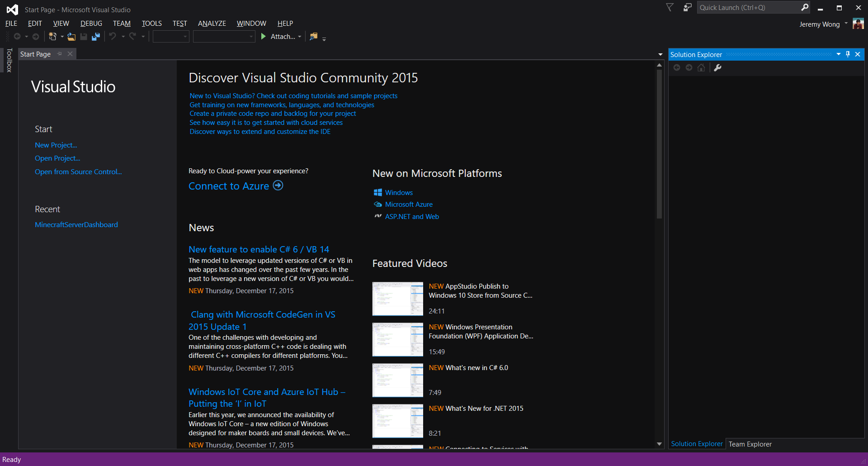This screenshot has width=868, height=466.
Task: Open the ANALYZE menu
Action: tap(212, 24)
